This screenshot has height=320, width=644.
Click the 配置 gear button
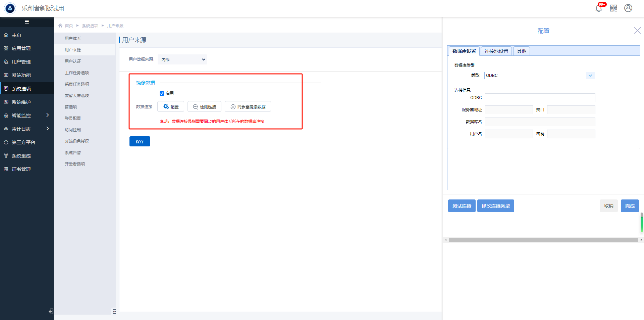click(x=171, y=107)
